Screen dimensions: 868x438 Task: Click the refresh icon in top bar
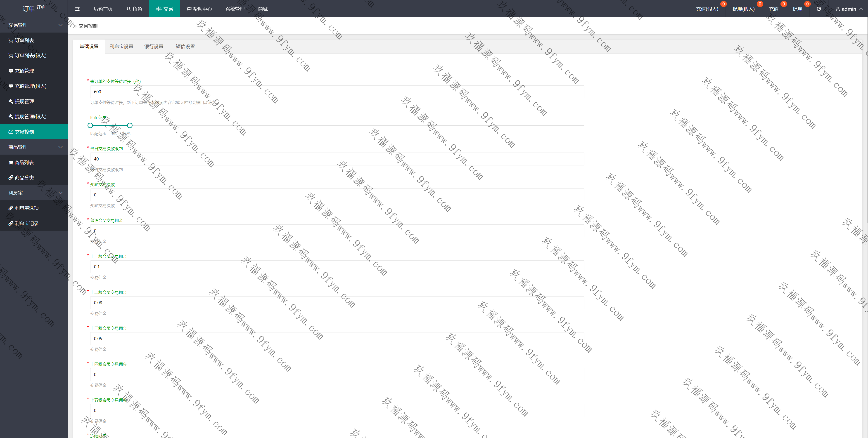point(818,9)
